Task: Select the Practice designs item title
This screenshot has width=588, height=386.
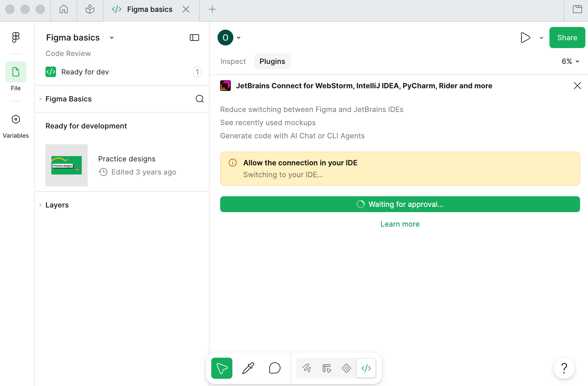Action: 127,159
